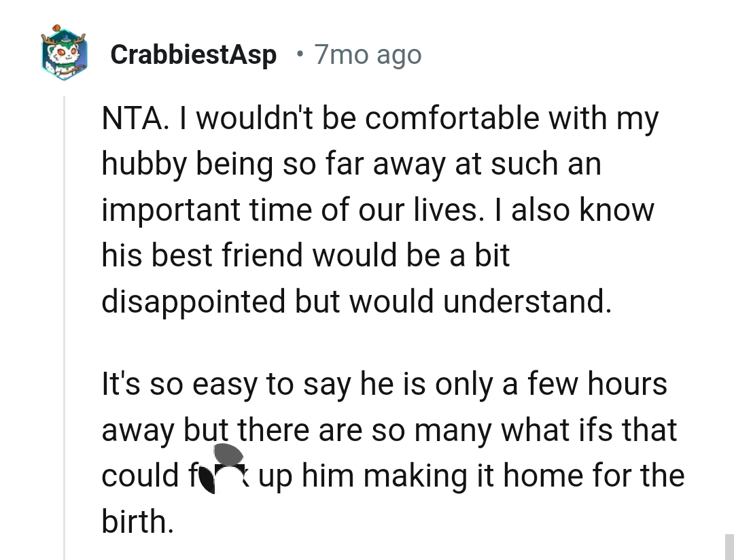This screenshot has width=734, height=560.
Task: Click the CrabbiestAsp username link
Action: (193, 54)
